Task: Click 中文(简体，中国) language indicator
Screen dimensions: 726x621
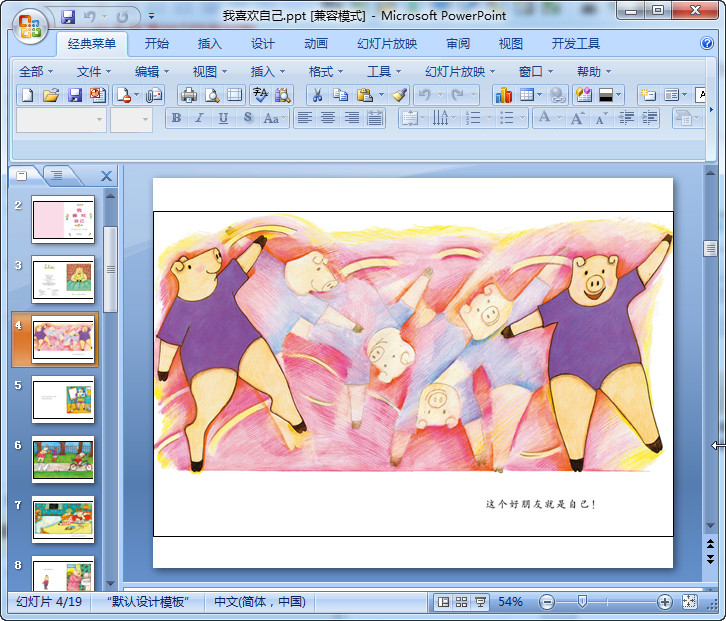Action: pos(260,602)
